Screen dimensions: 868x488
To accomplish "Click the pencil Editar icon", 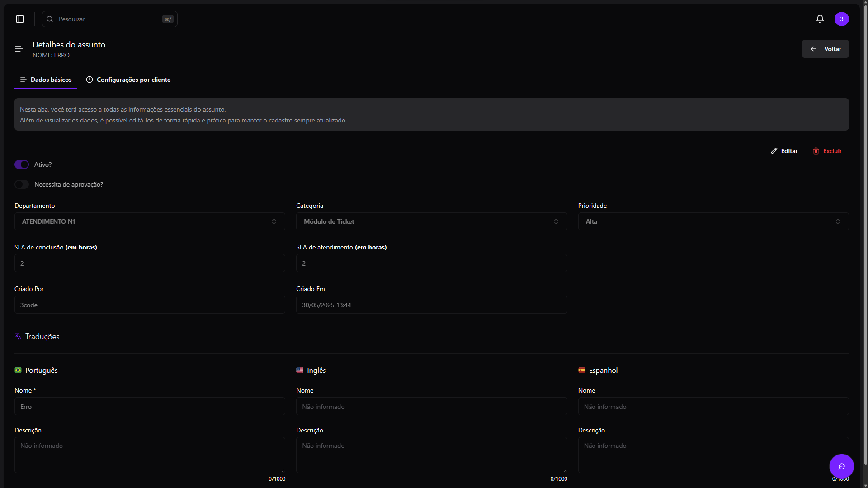I will pyautogui.click(x=774, y=151).
